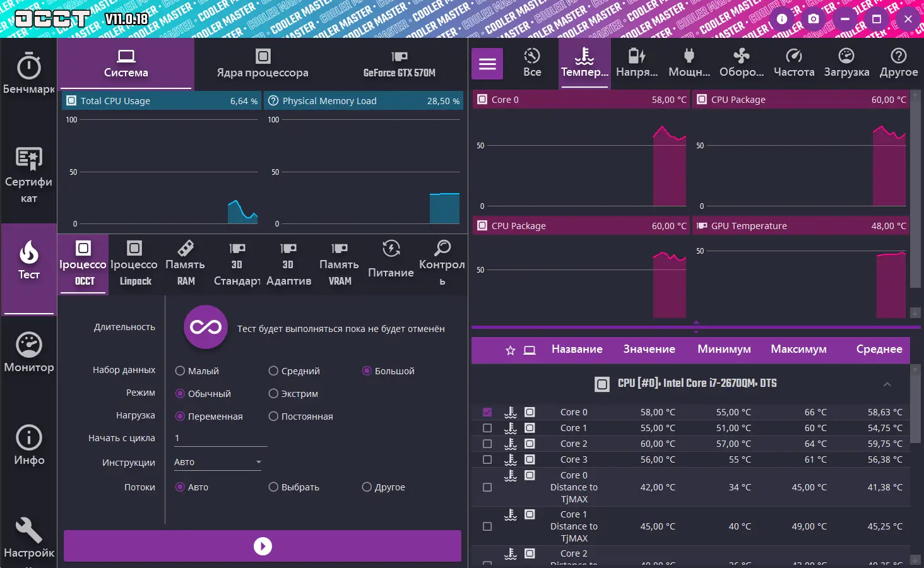Screen dimensions: 924x568
Task: Click the chip icon beside the CPU [#0] group title
Action: coord(602,384)
